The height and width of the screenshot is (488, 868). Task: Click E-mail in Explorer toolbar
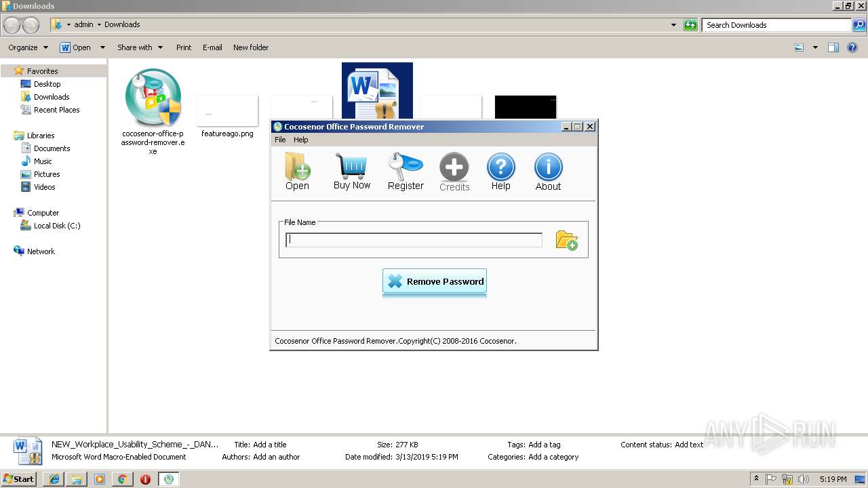(212, 47)
